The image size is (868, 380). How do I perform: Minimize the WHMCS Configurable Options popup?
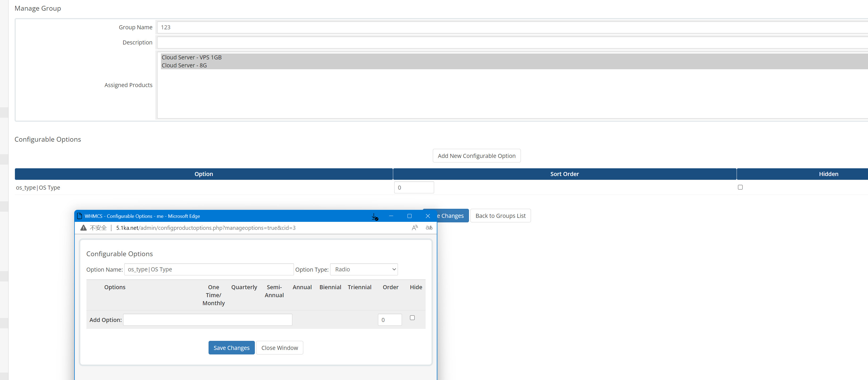(391, 216)
